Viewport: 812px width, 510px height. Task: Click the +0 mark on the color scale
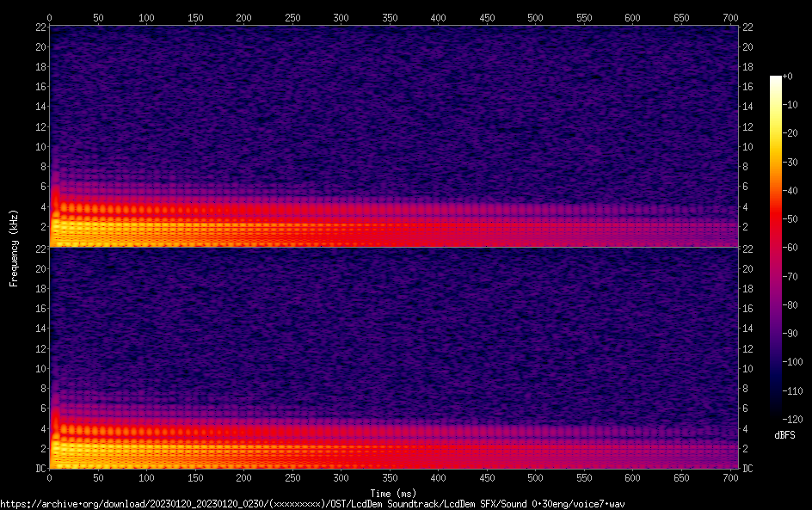(x=787, y=77)
